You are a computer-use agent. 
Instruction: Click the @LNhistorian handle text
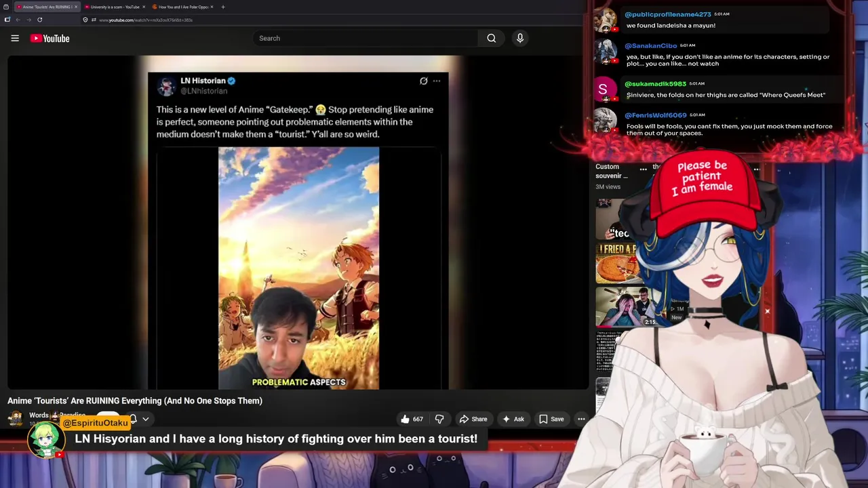click(204, 91)
